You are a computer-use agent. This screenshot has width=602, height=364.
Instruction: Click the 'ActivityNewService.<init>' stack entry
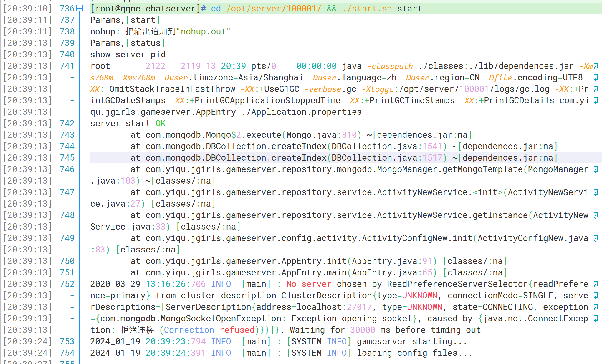click(x=440, y=192)
